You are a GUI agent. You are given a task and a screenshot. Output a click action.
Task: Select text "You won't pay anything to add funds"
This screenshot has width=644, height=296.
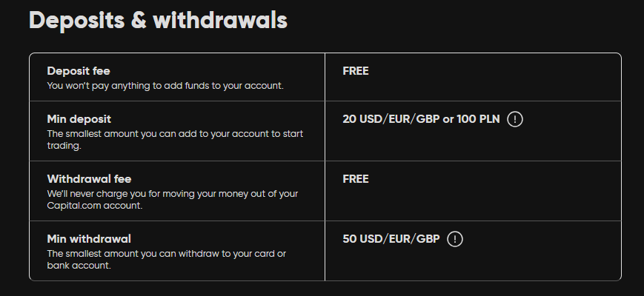pos(128,86)
